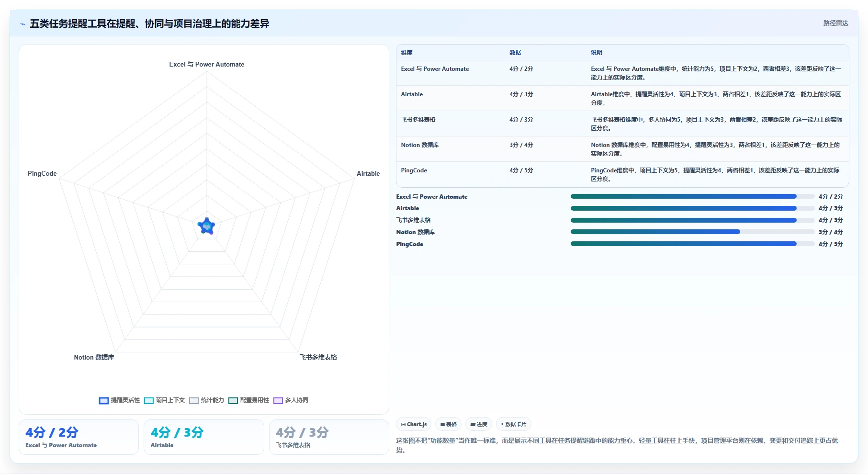The width and height of the screenshot is (868, 474).
Task: Click the 3分 / 4分 value in Notion table row
Action: click(521, 145)
